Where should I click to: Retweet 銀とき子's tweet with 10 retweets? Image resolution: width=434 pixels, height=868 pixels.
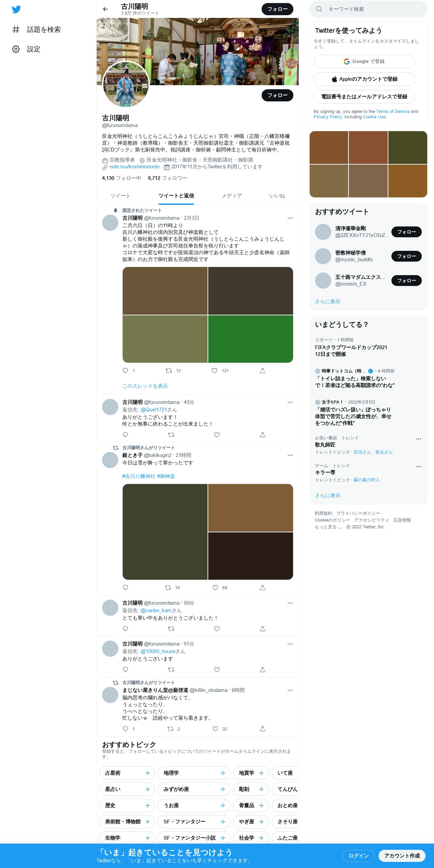pos(168,587)
